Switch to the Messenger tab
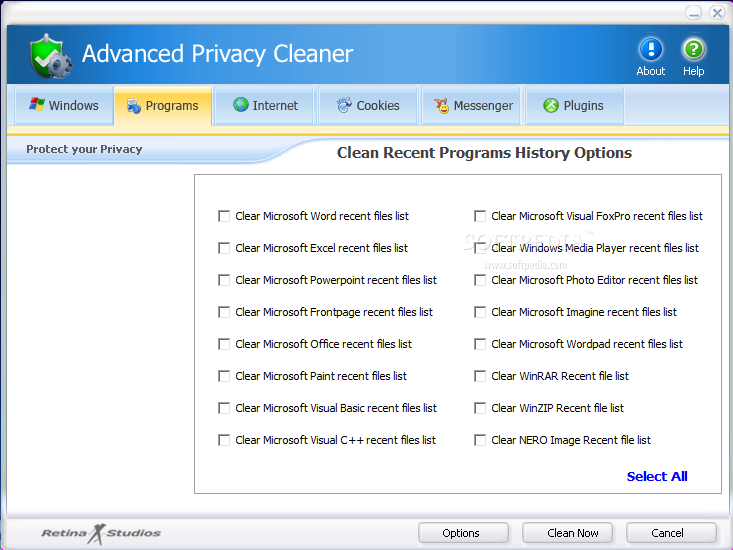Image resolution: width=733 pixels, height=550 pixels. click(471, 106)
